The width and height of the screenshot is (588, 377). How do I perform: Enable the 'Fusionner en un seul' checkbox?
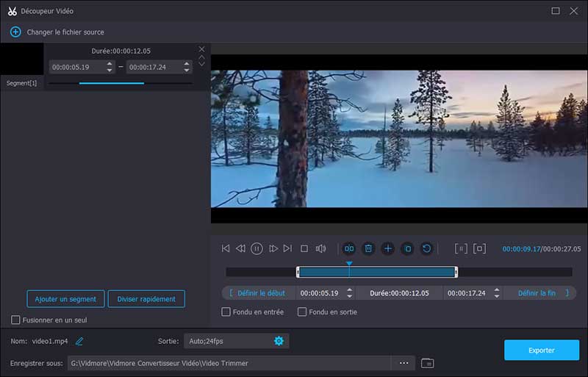tap(16, 320)
